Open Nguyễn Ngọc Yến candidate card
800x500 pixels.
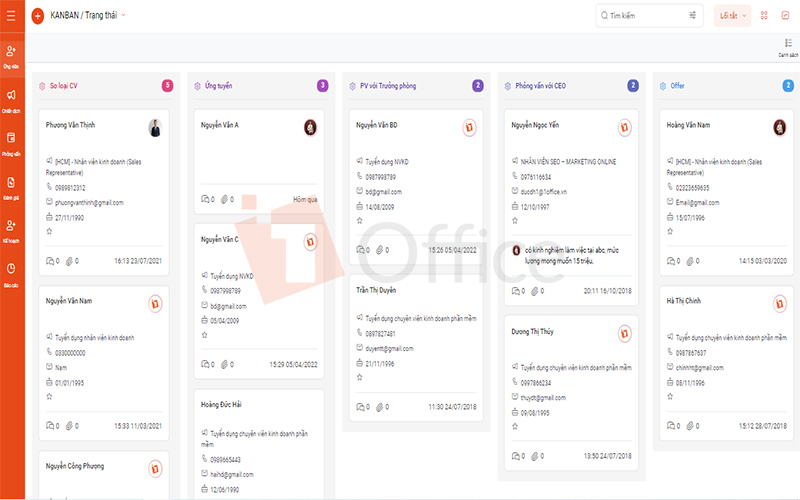point(571,207)
